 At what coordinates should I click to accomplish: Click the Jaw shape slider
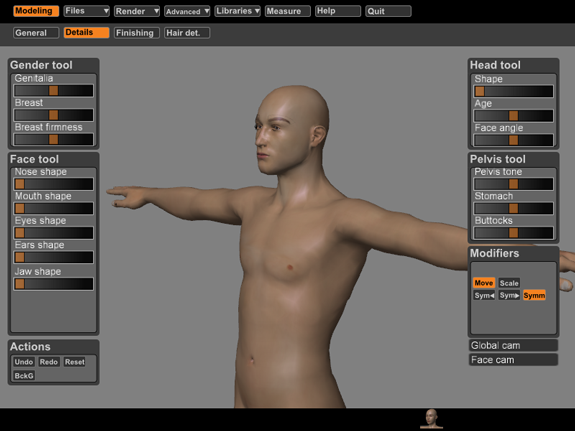coord(54,284)
